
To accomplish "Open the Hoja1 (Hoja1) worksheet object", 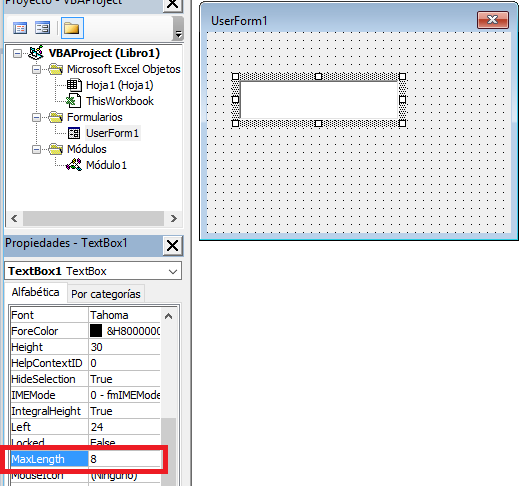I will point(120,85).
